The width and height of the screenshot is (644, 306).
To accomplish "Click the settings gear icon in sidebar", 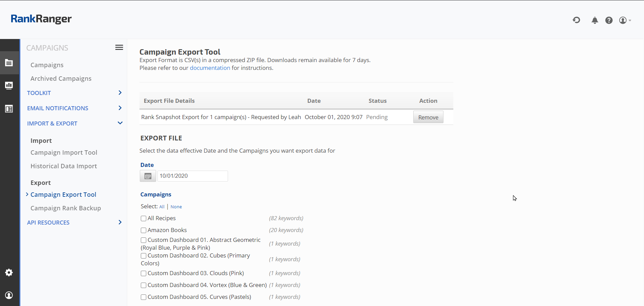I will coord(9,272).
